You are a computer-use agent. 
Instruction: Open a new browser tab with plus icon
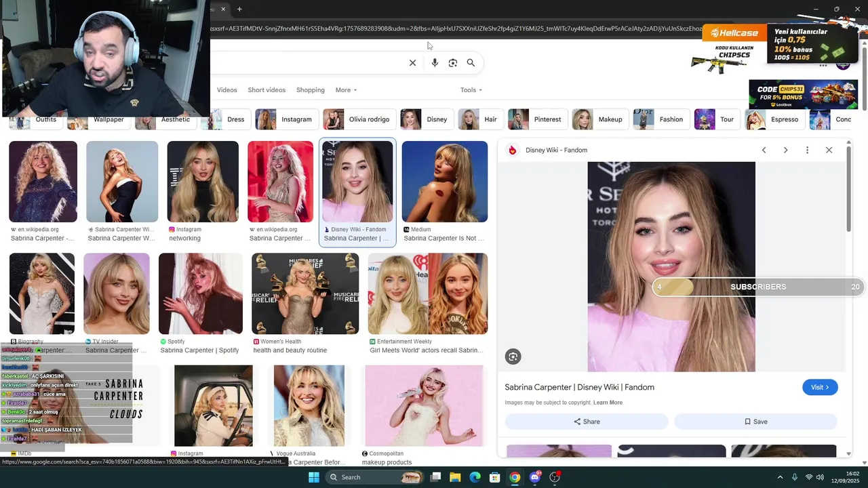[x=239, y=9]
